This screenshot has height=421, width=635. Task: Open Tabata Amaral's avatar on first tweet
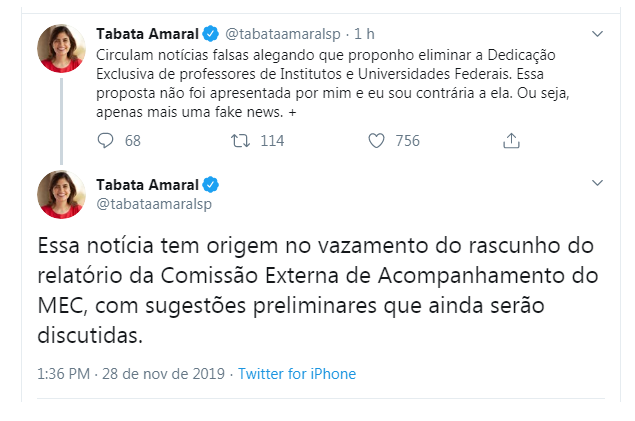click(61, 49)
